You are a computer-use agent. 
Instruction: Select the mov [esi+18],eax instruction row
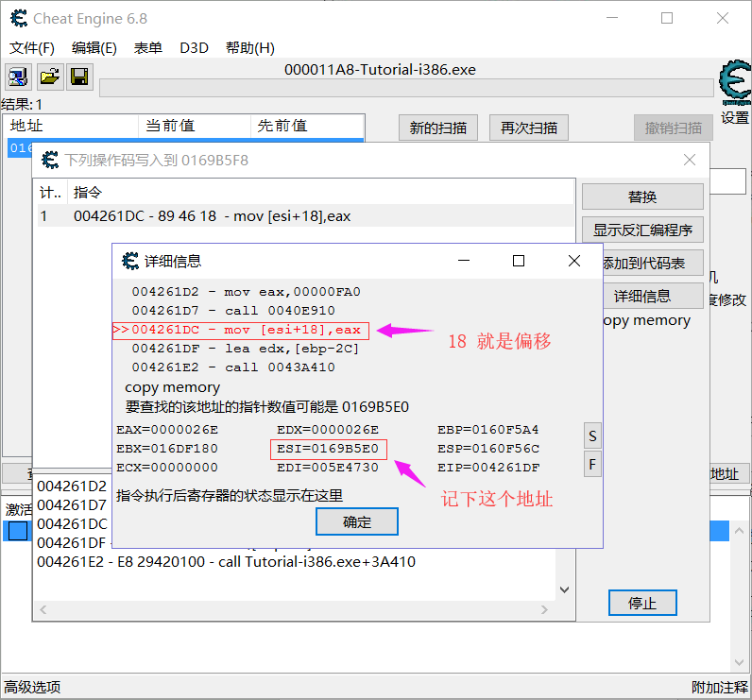coord(305,216)
